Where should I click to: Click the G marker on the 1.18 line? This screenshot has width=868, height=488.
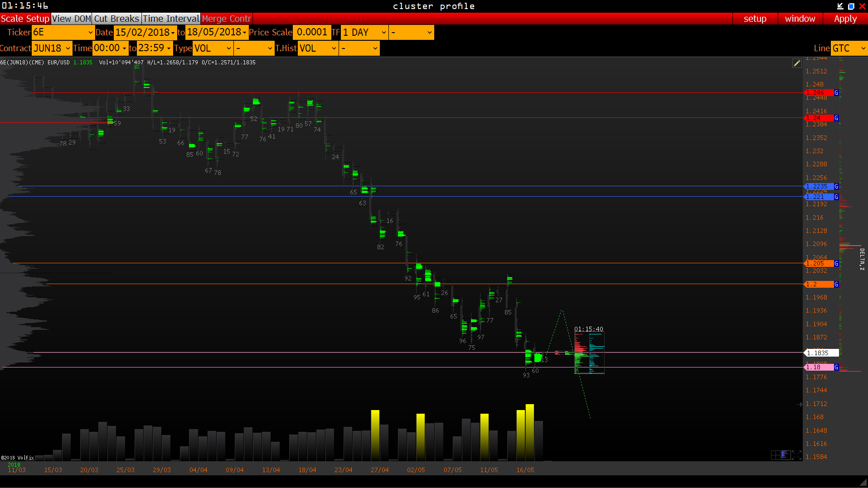coord(836,367)
